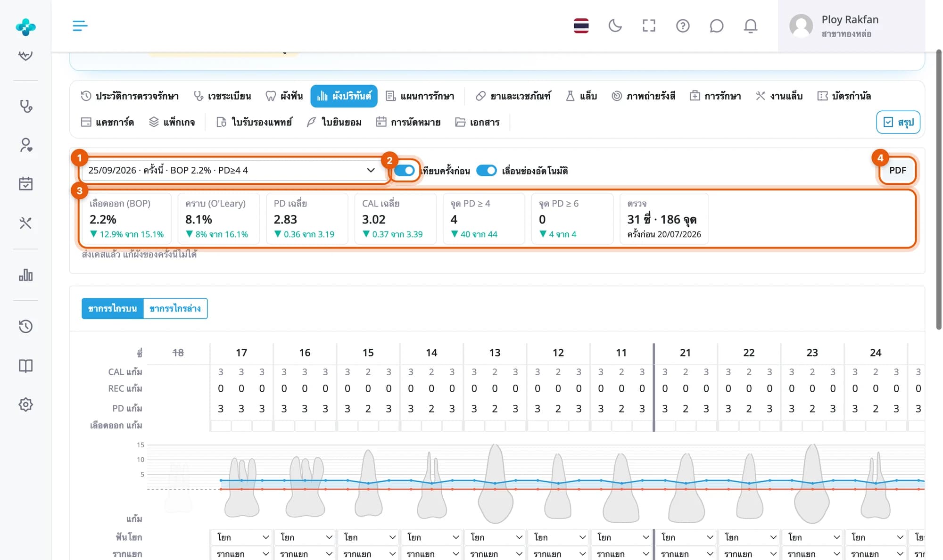Toggle dark mode moon icon

click(x=615, y=25)
